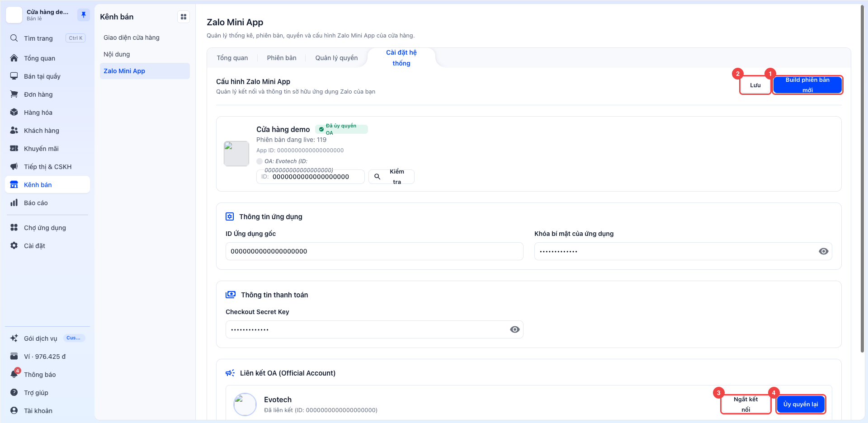Click Ngắt kết nối button
The height and width of the screenshot is (423, 868).
click(746, 404)
